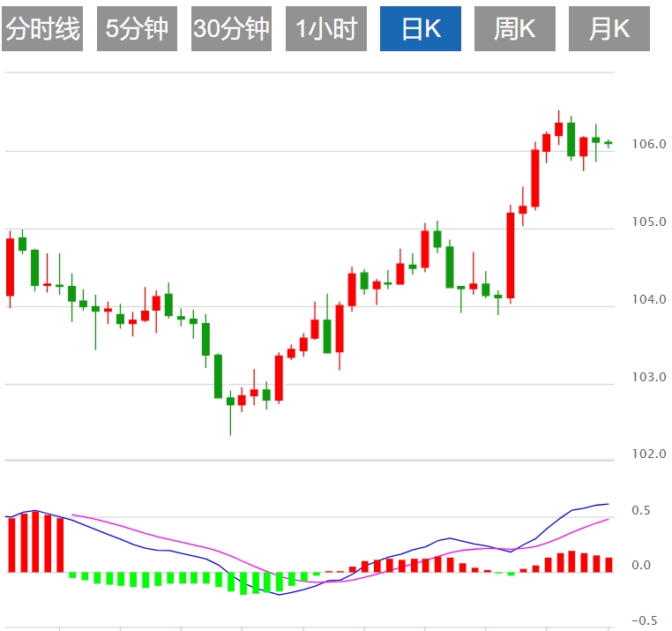
Task: Click the last red MACD histogram bar
Action: [x=609, y=565]
